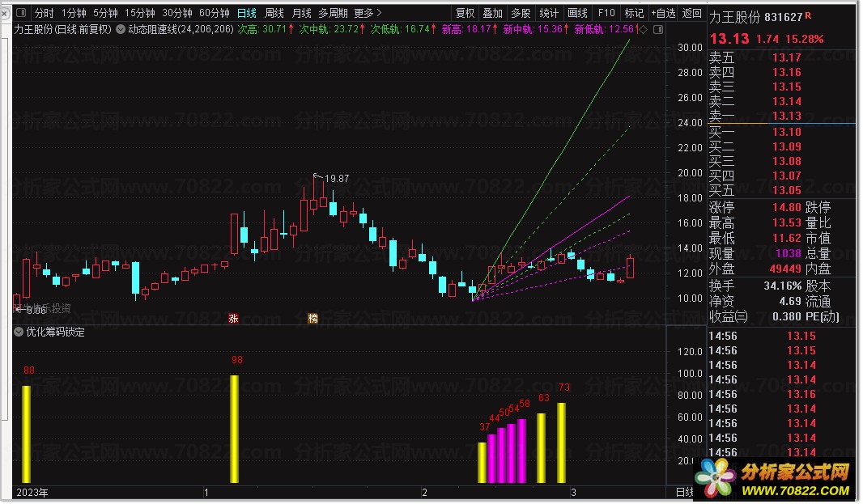Select the 卖二 ask price 13.14

pos(787,101)
